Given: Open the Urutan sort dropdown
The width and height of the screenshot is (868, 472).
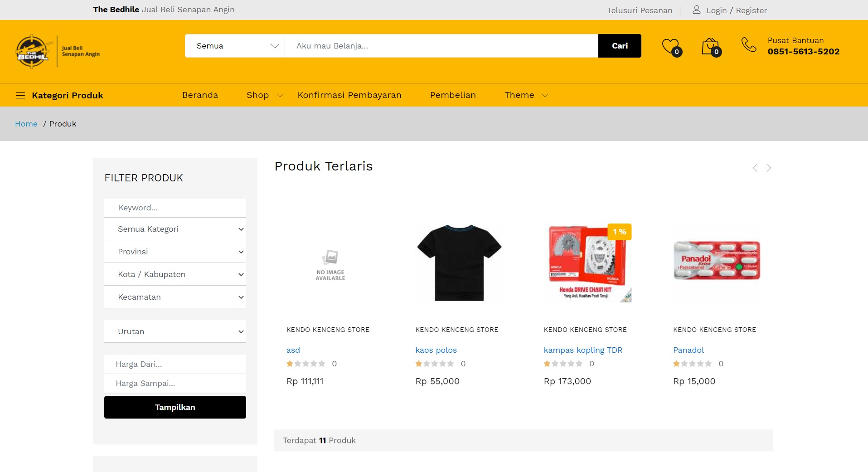Looking at the screenshot, I should [175, 331].
